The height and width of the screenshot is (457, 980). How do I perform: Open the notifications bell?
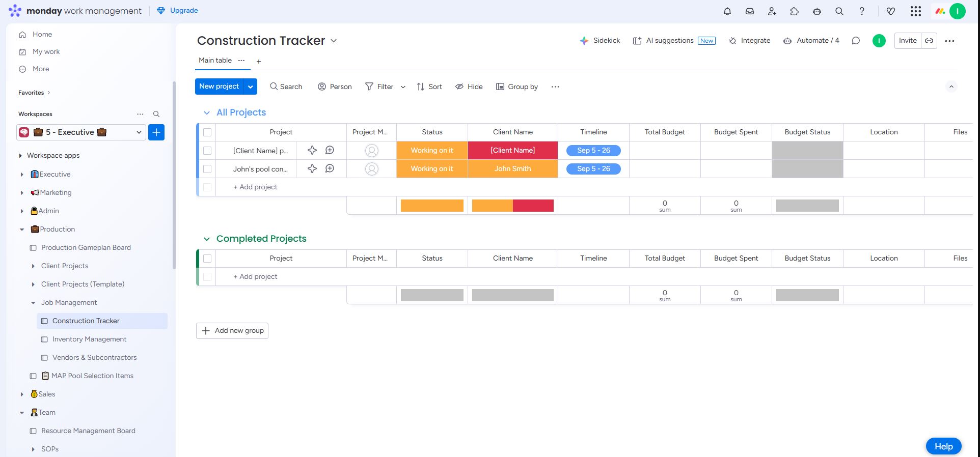(x=727, y=11)
